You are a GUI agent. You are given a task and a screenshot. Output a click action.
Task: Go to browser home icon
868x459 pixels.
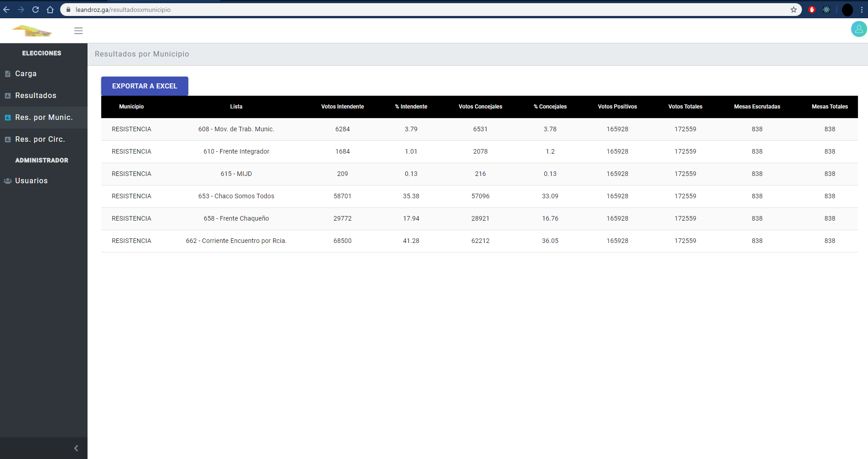(50, 10)
